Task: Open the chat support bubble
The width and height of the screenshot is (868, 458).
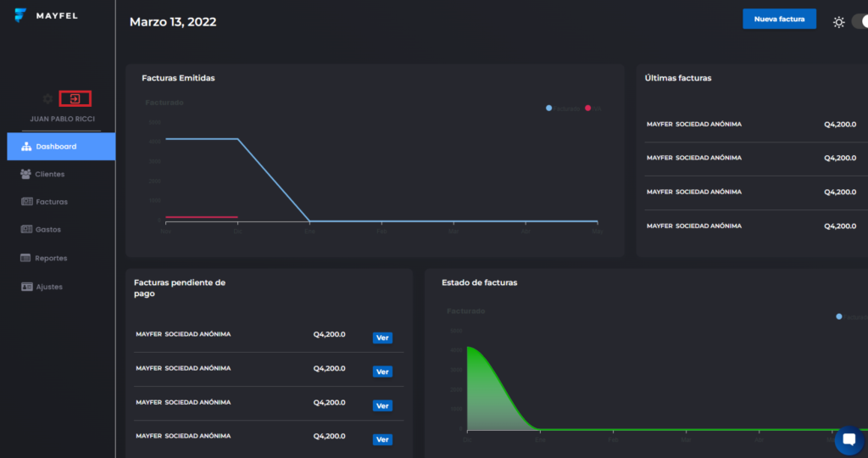Action: (848, 441)
